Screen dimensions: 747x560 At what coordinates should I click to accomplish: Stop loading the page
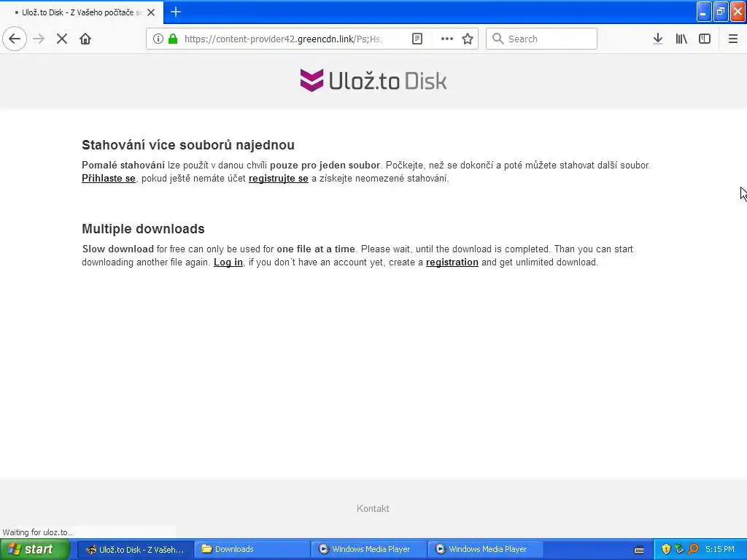62,39
